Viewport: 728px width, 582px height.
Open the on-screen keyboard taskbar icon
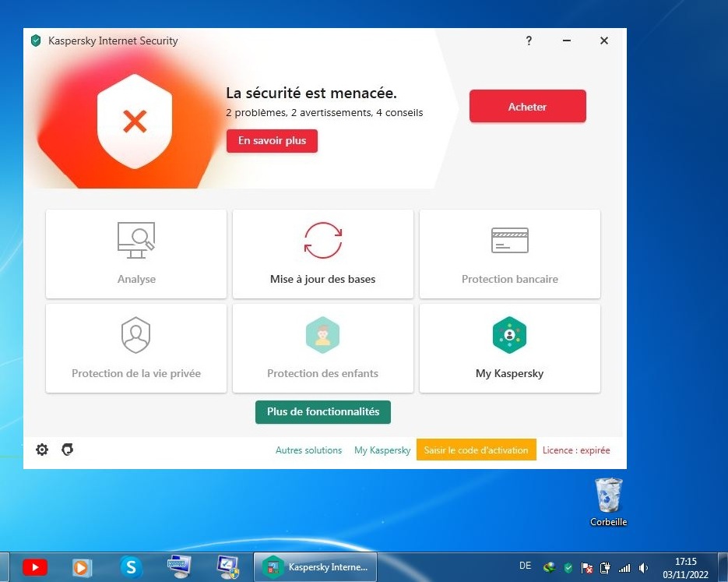[179, 566]
